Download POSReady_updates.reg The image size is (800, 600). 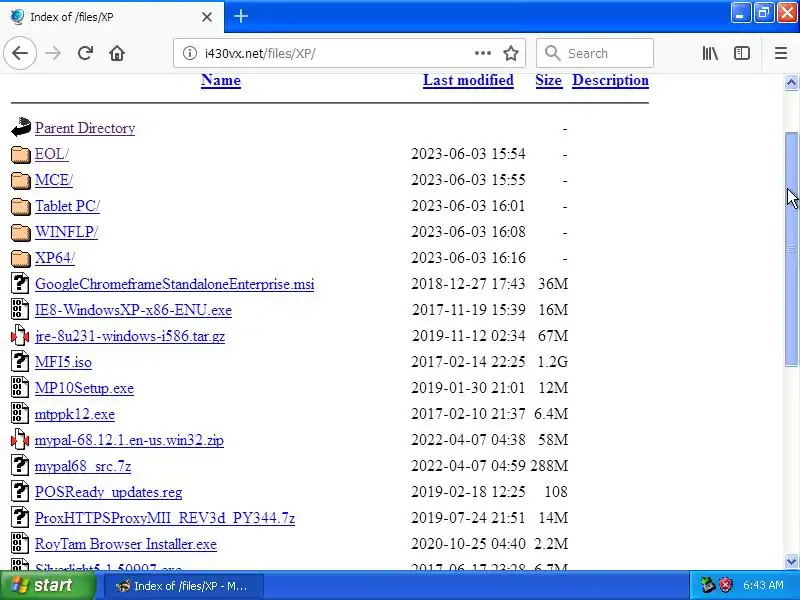coord(108,492)
